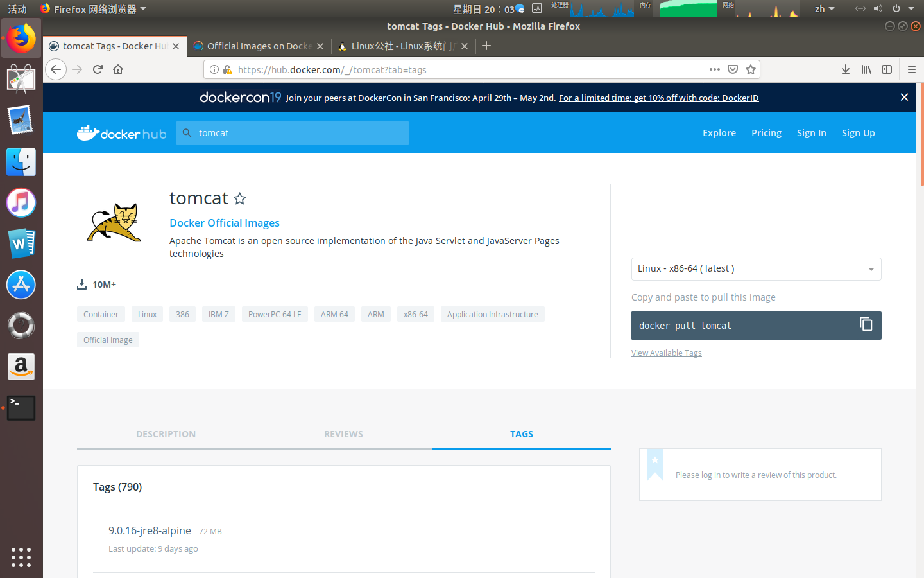Click the x86-64 chip

click(x=415, y=314)
